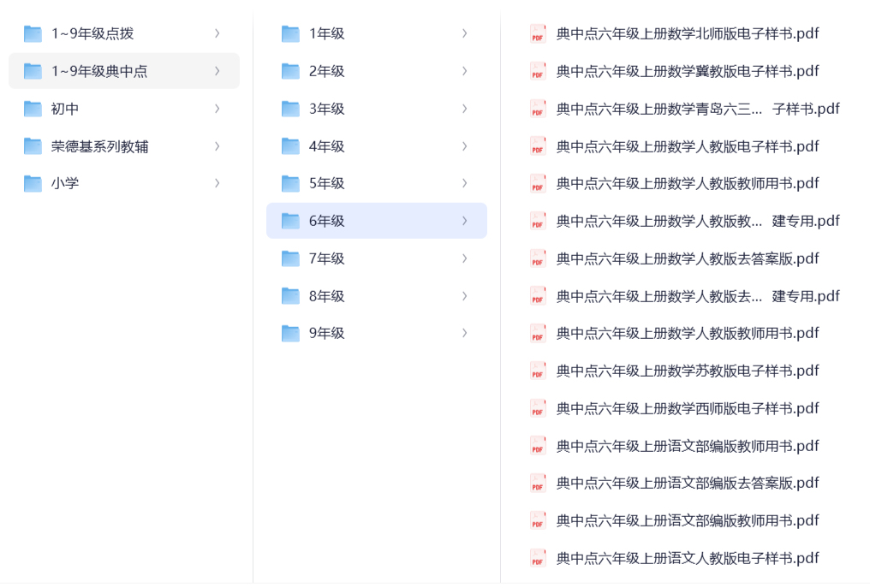Select the 5年级 folder

tap(327, 183)
